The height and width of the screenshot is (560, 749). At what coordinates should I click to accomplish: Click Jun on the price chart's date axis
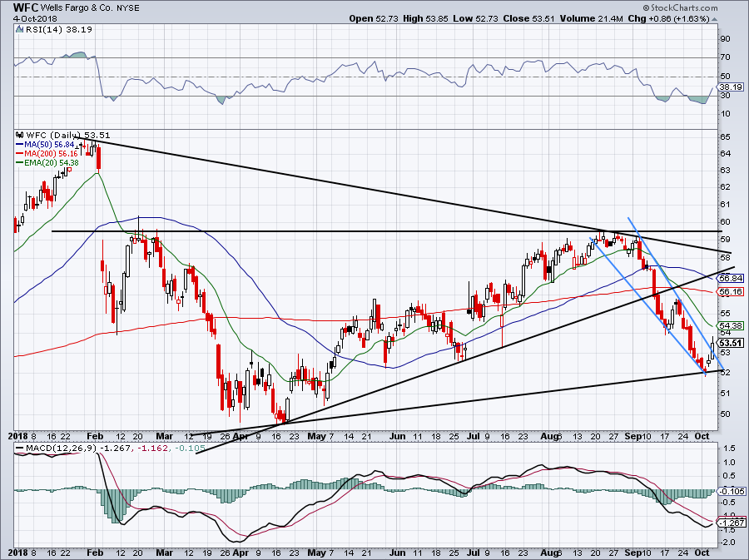(x=398, y=436)
